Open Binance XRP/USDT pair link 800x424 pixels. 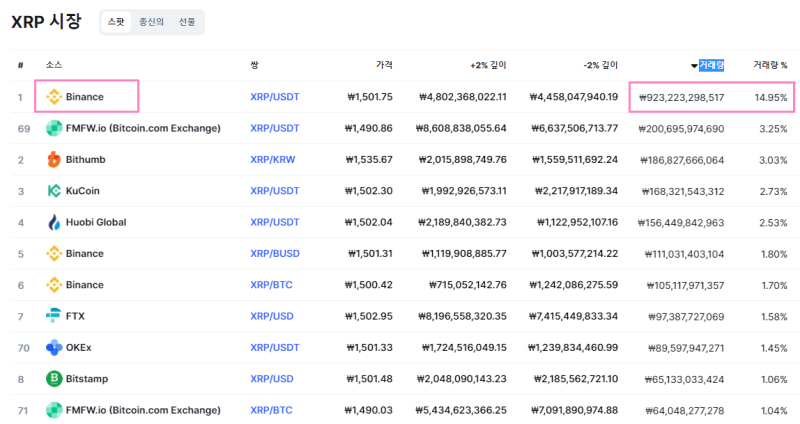[x=274, y=97]
